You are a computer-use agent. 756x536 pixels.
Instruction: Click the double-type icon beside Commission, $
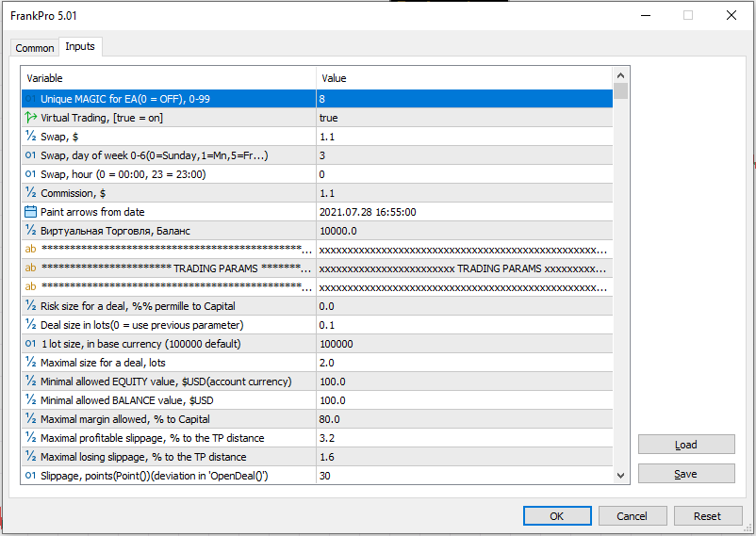[x=30, y=193]
